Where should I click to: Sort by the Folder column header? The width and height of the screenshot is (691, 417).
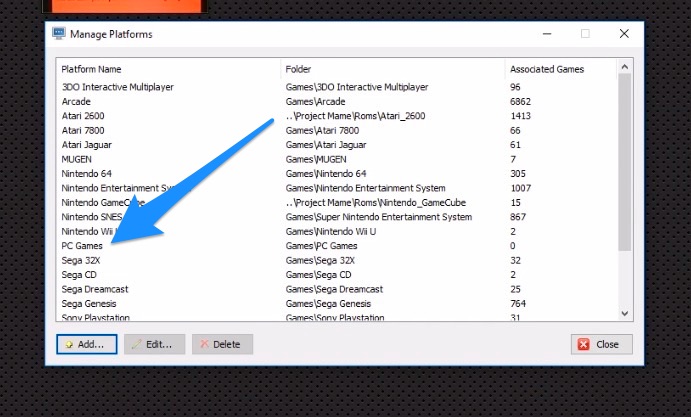tap(298, 69)
